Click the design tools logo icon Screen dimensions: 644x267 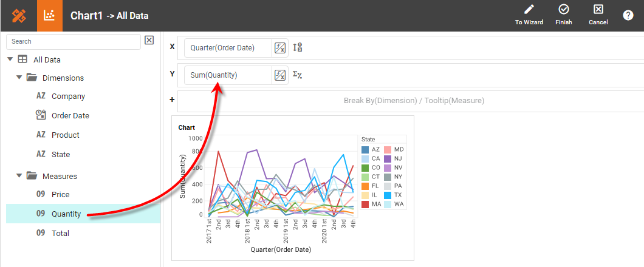(x=18, y=16)
